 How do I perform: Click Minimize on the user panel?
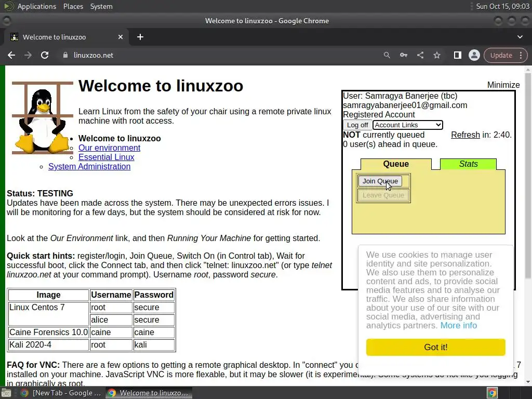click(503, 85)
